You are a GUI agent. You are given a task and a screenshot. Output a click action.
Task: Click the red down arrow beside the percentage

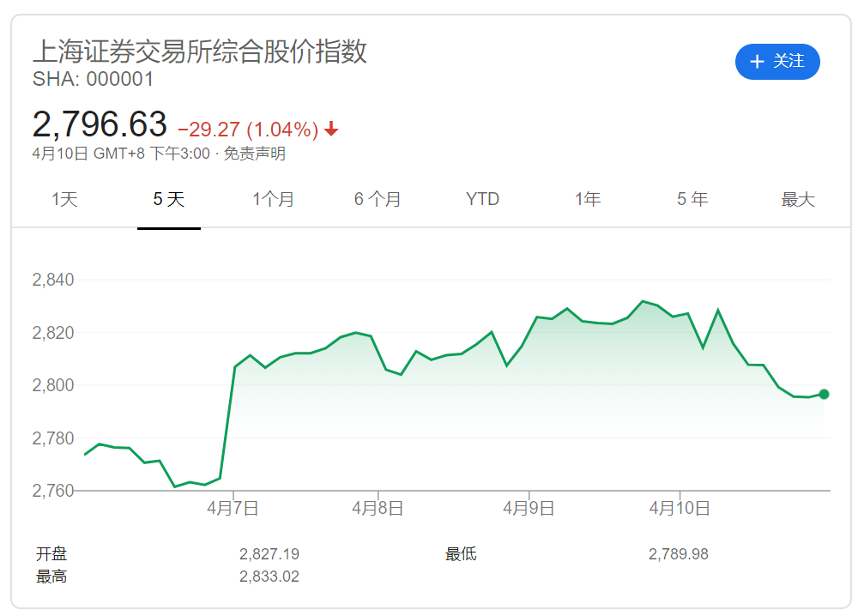[x=331, y=130]
